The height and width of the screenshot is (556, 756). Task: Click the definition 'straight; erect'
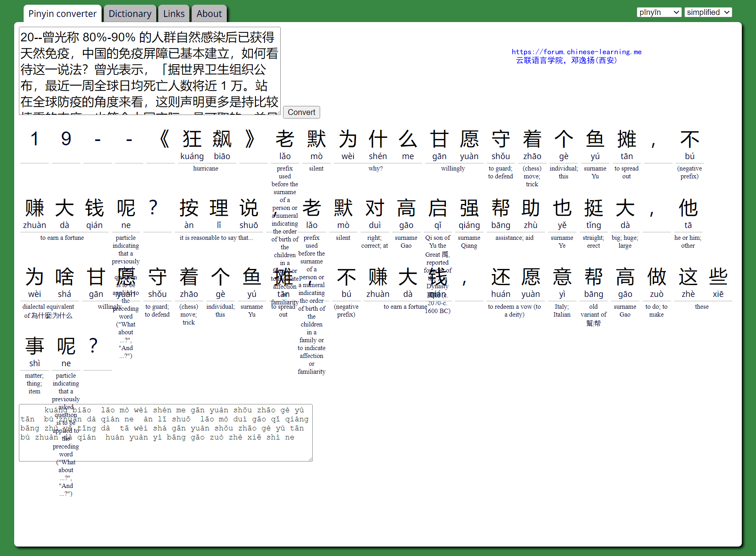pos(593,242)
